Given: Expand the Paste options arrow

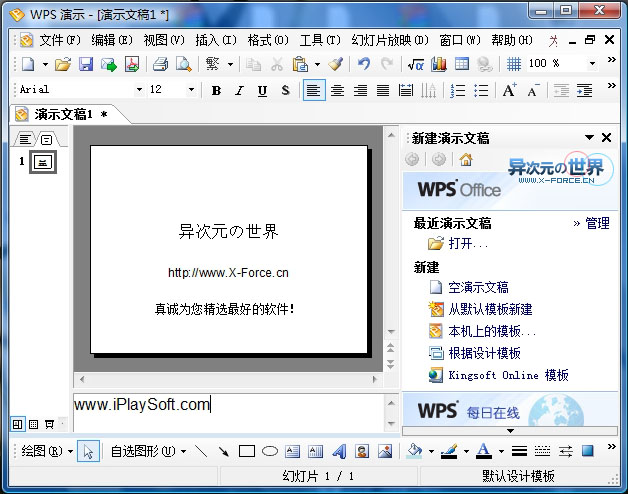Looking at the screenshot, I should [x=317, y=64].
